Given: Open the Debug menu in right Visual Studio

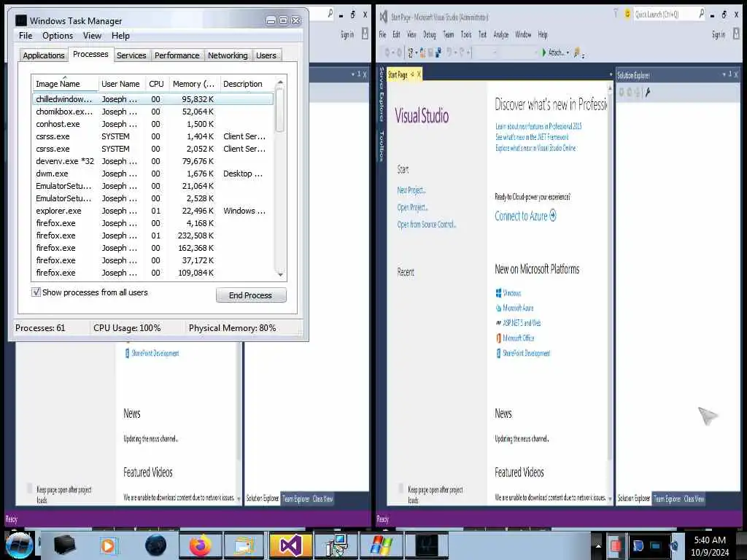Looking at the screenshot, I should 429,34.
